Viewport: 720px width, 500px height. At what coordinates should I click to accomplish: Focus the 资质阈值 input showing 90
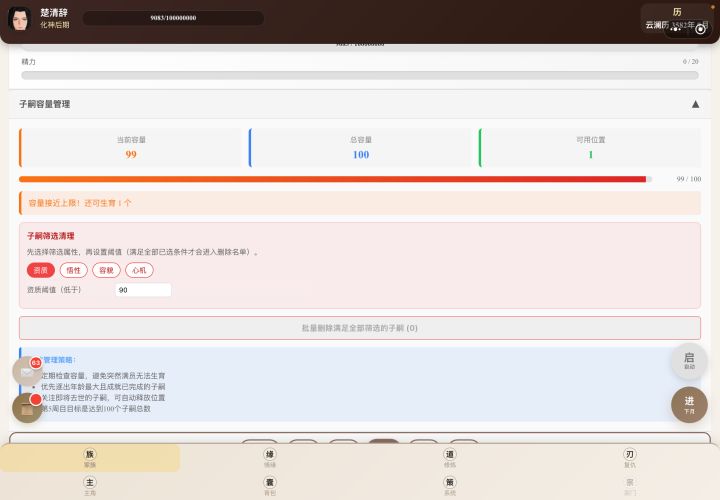(143, 290)
